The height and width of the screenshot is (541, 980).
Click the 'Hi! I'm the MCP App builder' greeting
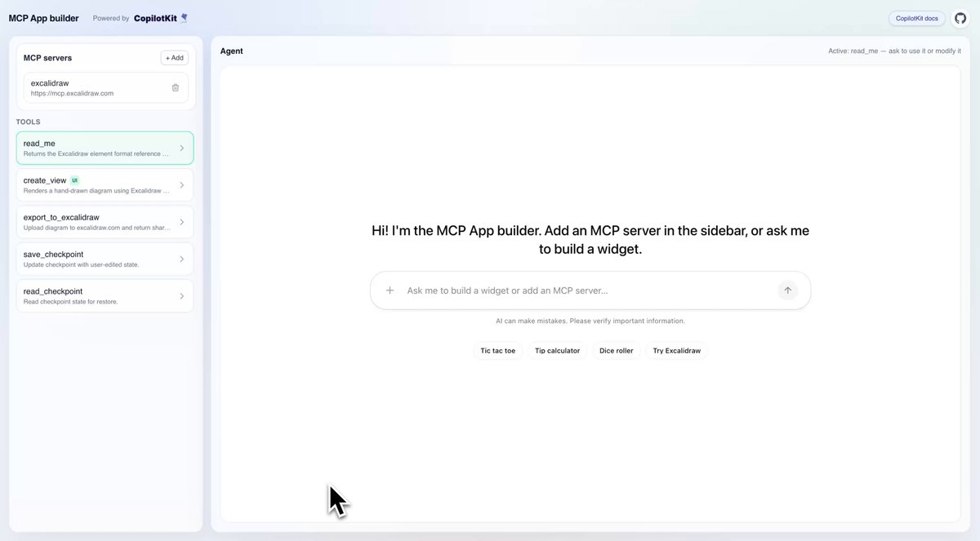(x=590, y=240)
